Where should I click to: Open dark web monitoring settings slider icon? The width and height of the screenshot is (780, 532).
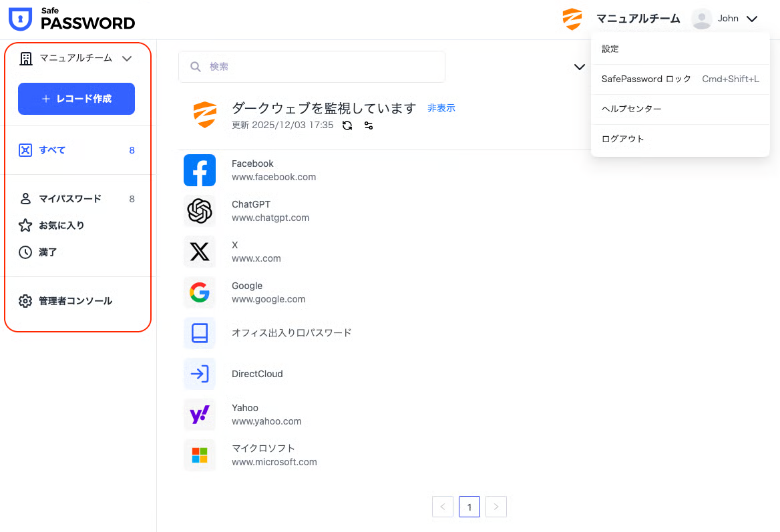click(x=368, y=125)
